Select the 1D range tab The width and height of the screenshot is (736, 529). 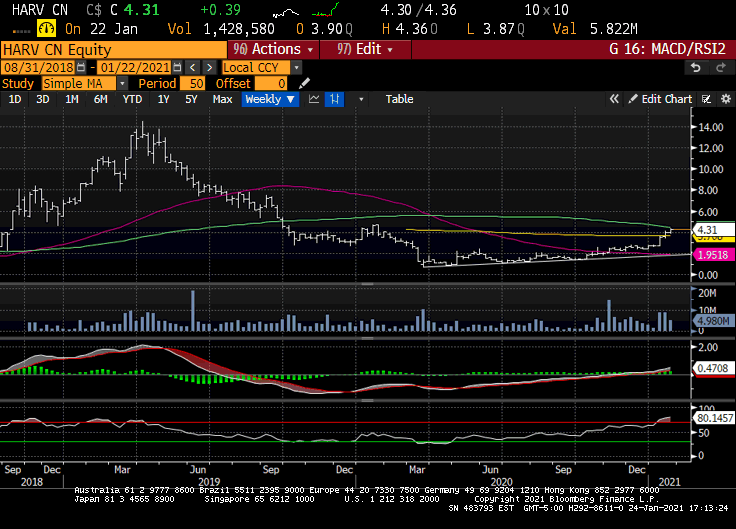15,99
